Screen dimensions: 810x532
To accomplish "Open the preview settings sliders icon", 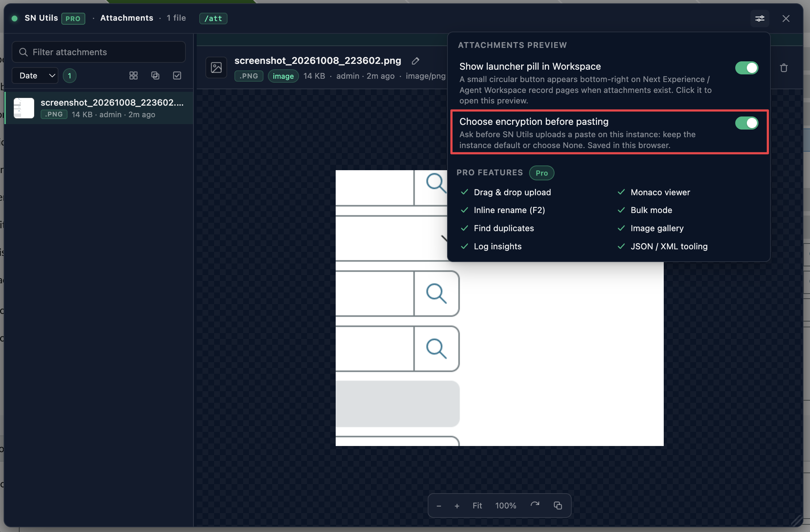I will 760,19.
